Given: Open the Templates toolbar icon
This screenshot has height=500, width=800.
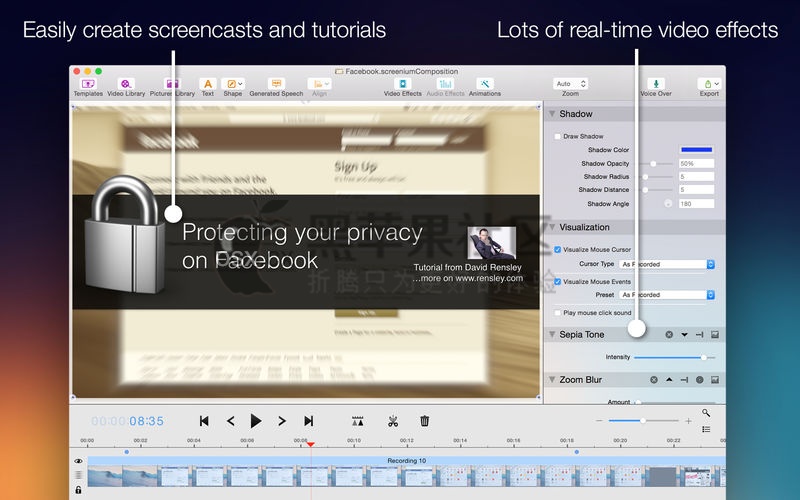Looking at the screenshot, I should (88, 84).
